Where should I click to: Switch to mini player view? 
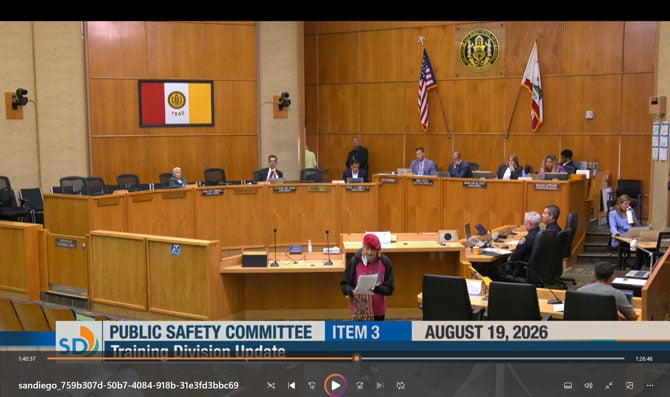click(x=629, y=385)
